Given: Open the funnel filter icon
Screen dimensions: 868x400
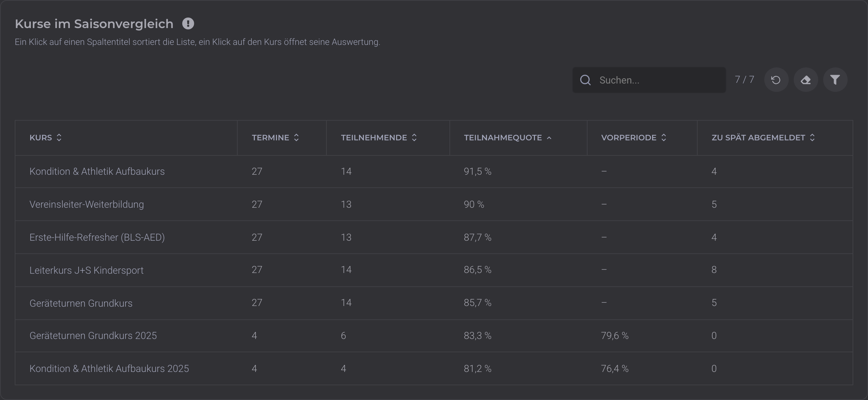Looking at the screenshot, I should (835, 80).
